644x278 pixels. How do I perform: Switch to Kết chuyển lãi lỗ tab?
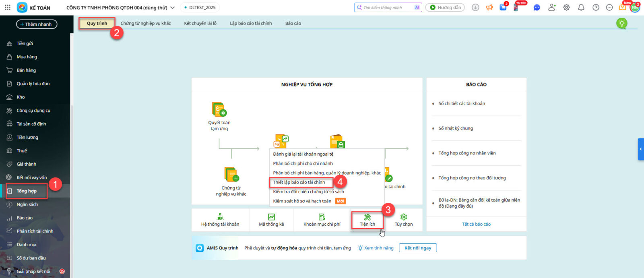click(200, 23)
